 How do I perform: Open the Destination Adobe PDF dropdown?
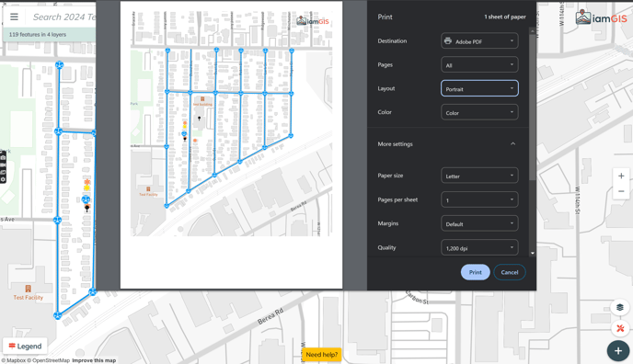click(x=479, y=41)
